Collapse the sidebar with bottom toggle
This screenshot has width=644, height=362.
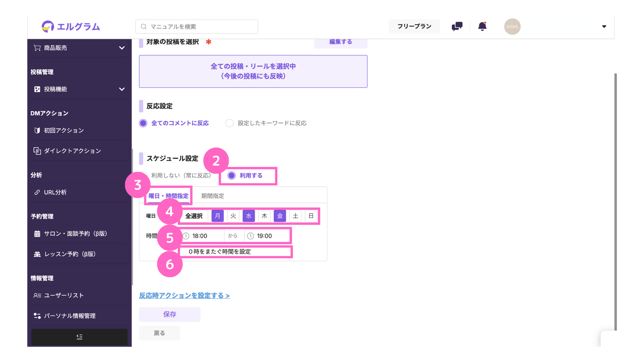pos(79,337)
